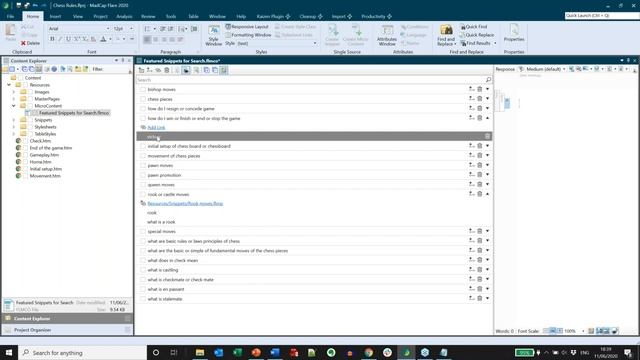Expand the Images folder in Content Explorer
Screen dimensions: 640x360
click(x=14, y=92)
